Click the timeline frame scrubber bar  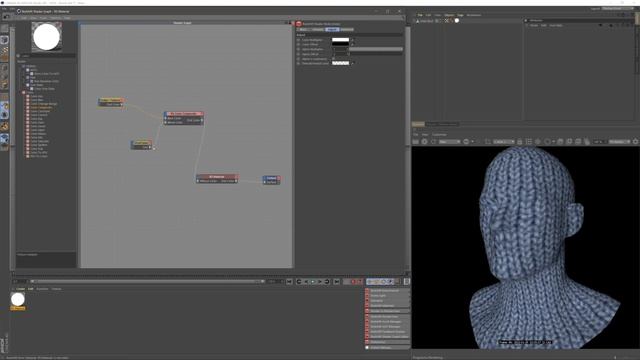point(147,282)
